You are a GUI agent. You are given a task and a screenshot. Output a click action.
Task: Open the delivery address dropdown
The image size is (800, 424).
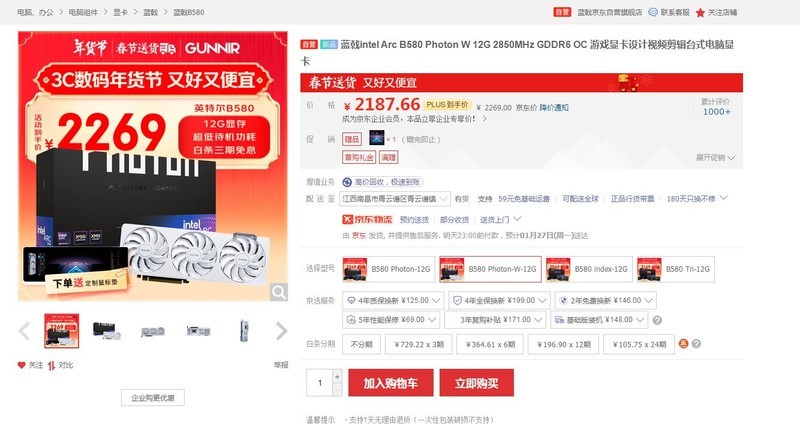pyautogui.click(x=395, y=198)
